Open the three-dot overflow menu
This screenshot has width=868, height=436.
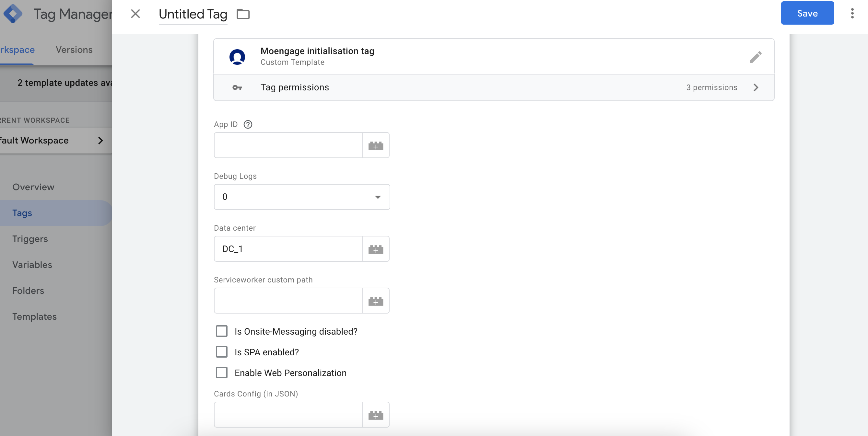click(x=852, y=13)
